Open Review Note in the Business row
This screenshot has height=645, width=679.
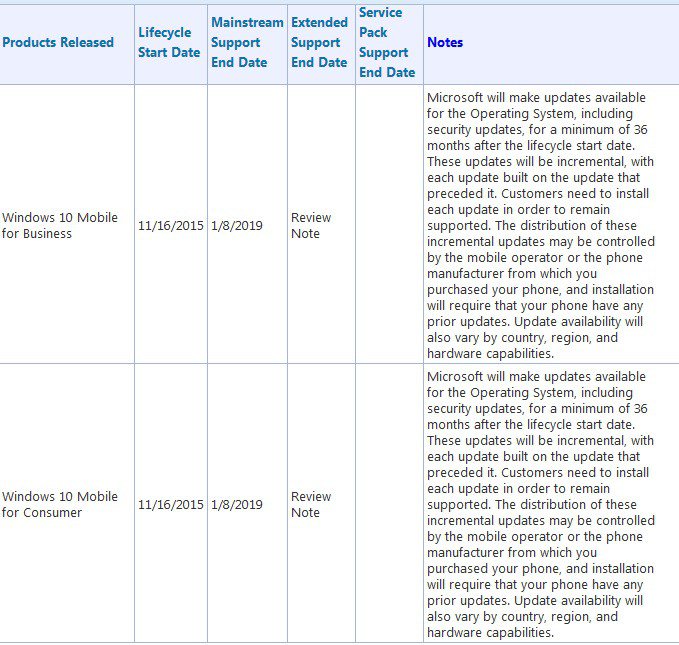click(x=311, y=225)
